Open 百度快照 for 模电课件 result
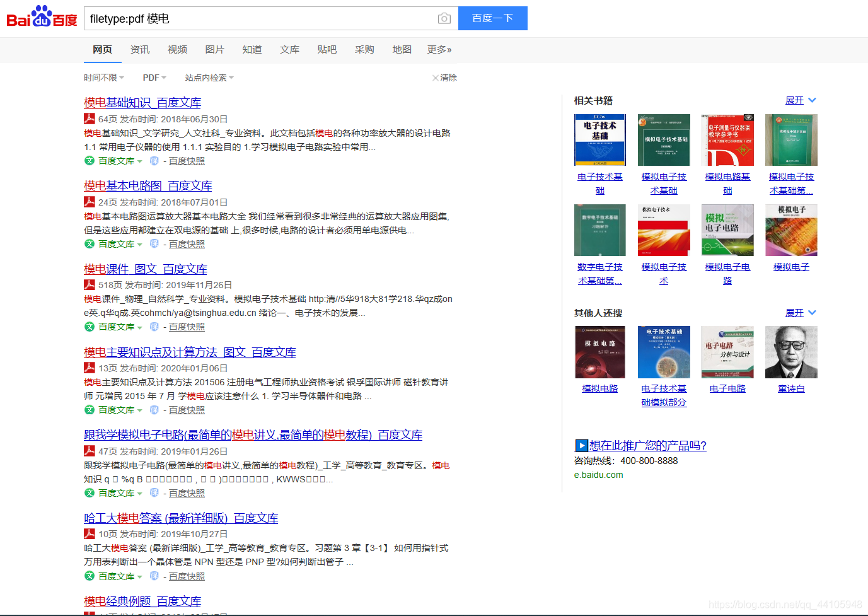The width and height of the screenshot is (868, 616). [187, 327]
